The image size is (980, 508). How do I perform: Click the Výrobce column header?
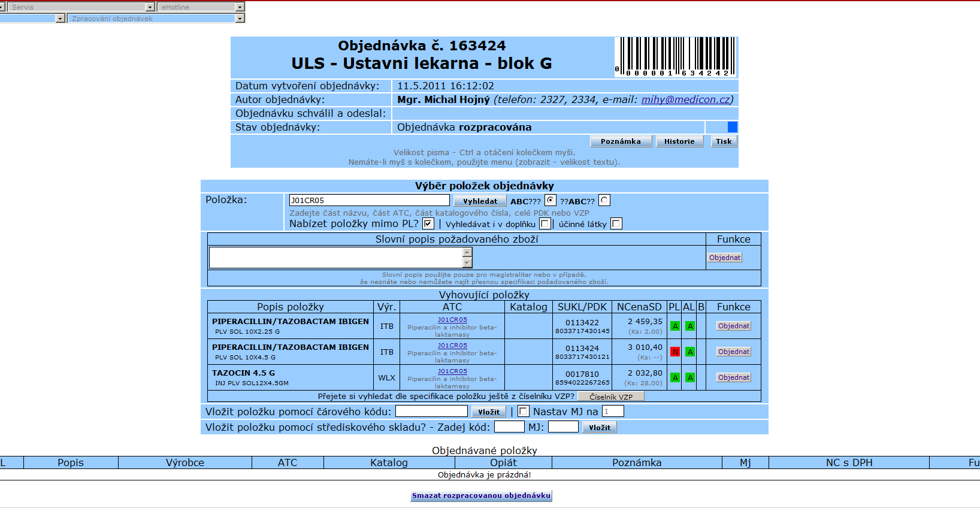tap(185, 462)
